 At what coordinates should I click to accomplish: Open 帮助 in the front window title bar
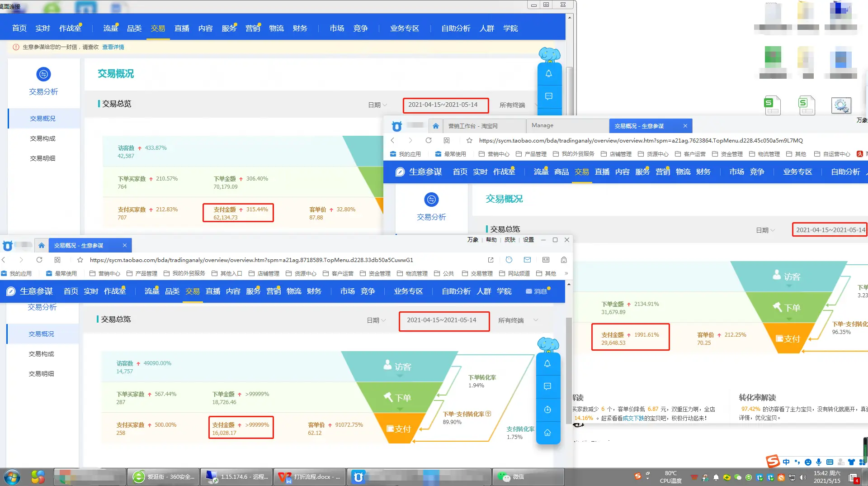click(491, 240)
